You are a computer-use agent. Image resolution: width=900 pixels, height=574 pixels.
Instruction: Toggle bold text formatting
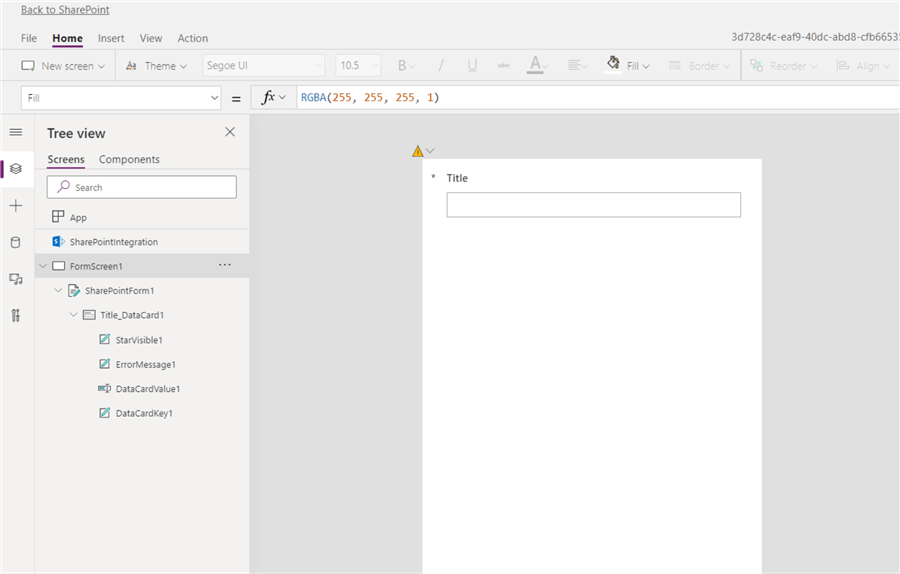pyautogui.click(x=406, y=65)
